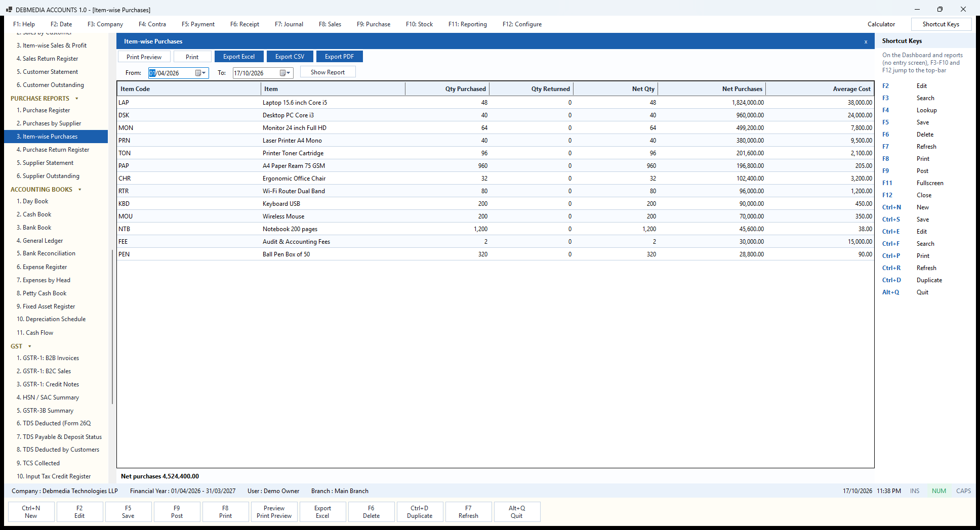
Task: Click the Show Report button
Action: coord(328,72)
